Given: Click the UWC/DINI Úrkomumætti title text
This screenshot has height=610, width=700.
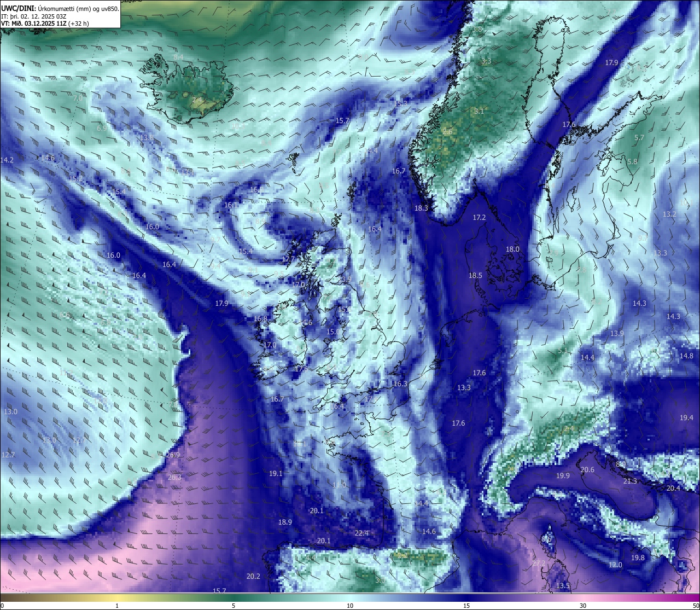Looking at the screenshot, I should 60,9.
